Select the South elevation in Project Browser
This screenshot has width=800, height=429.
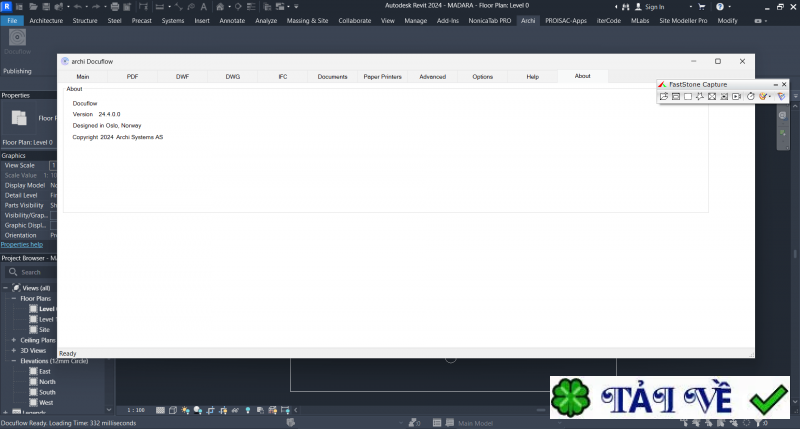click(47, 392)
